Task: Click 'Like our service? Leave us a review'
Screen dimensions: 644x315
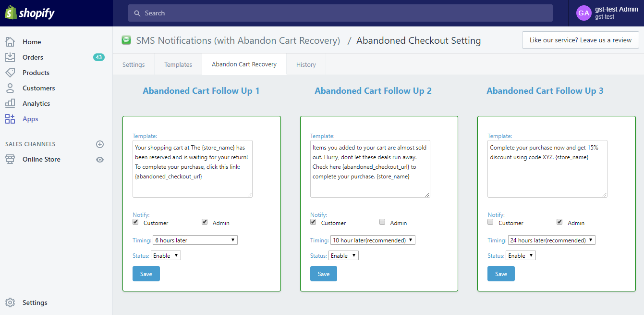Action: 581,40
